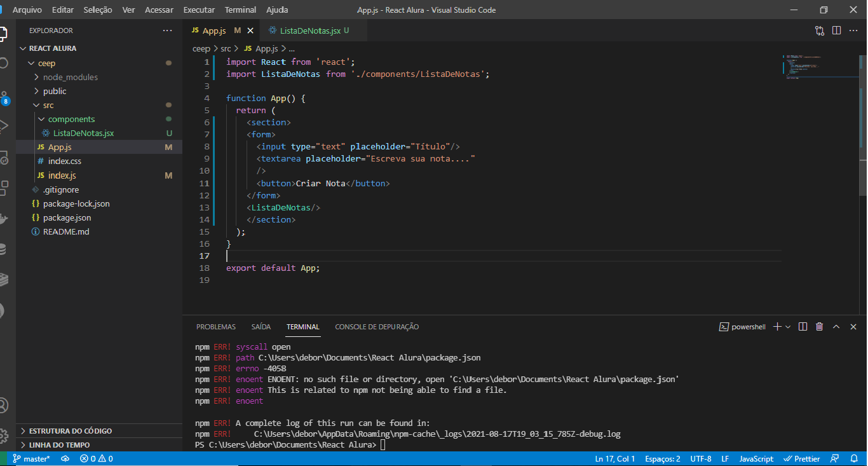868x466 pixels.
Task: Open the Ver menu
Action: (128, 10)
